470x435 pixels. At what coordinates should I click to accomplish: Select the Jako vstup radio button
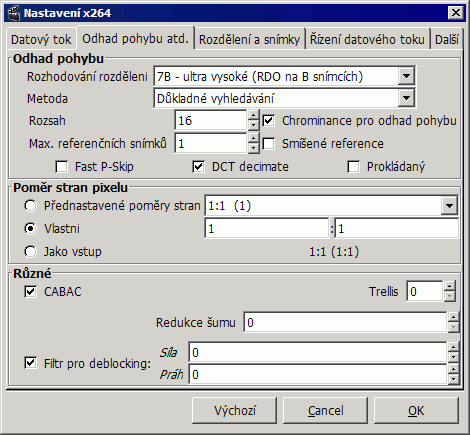[30, 252]
